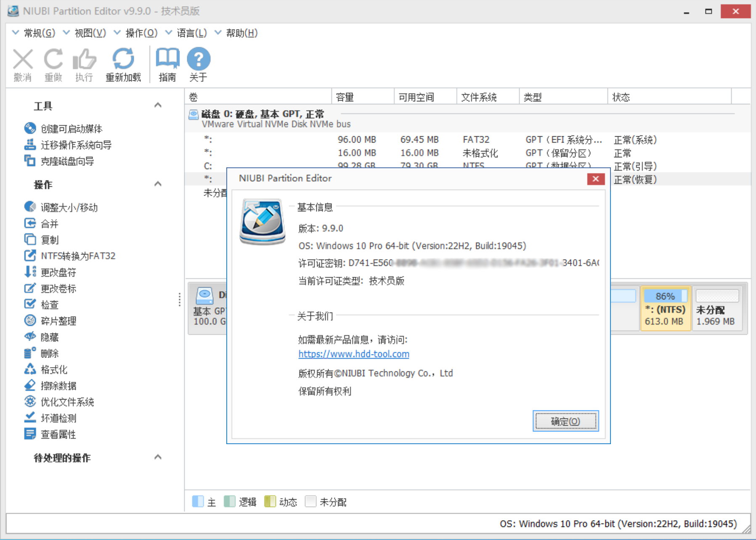Close the NIUBI Partition Editor about dialog

[596, 179]
